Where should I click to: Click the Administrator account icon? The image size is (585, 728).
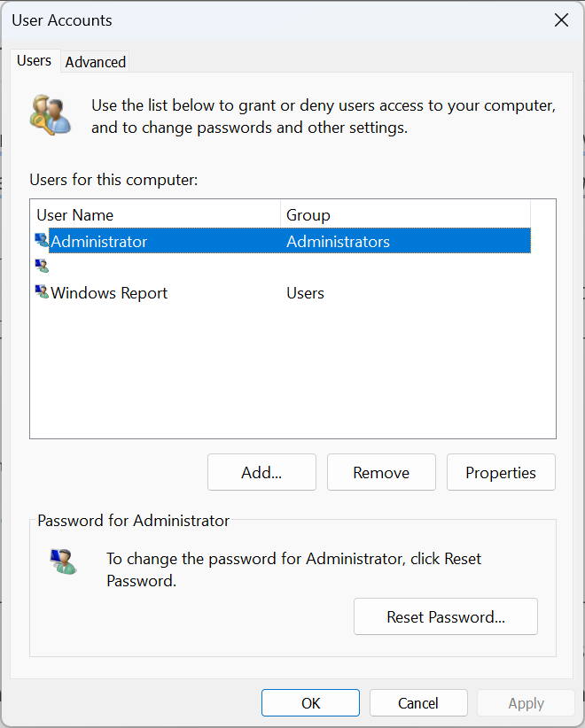tap(41, 240)
